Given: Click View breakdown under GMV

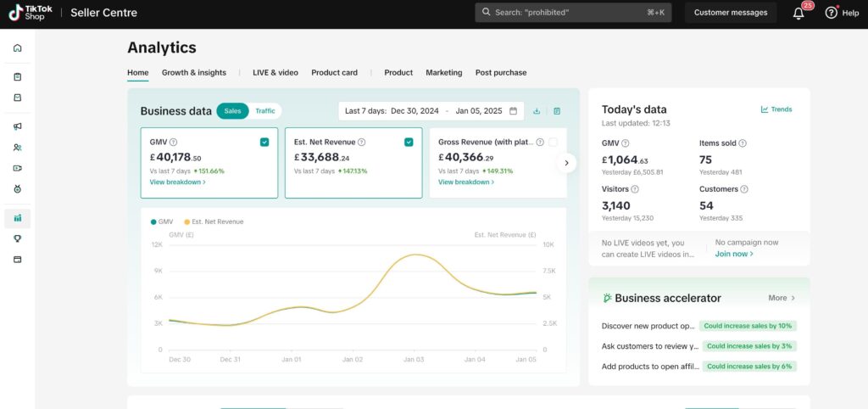Looking at the screenshot, I should [x=177, y=182].
